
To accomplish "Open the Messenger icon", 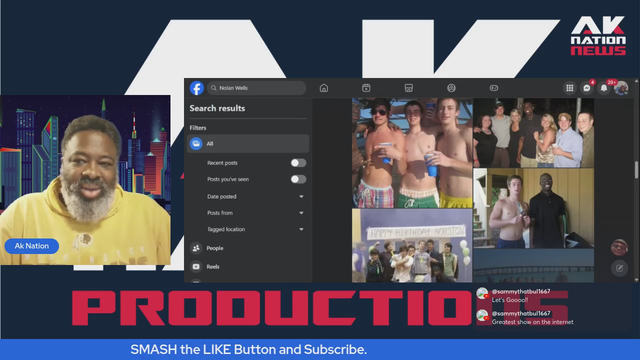I will pyautogui.click(x=587, y=88).
